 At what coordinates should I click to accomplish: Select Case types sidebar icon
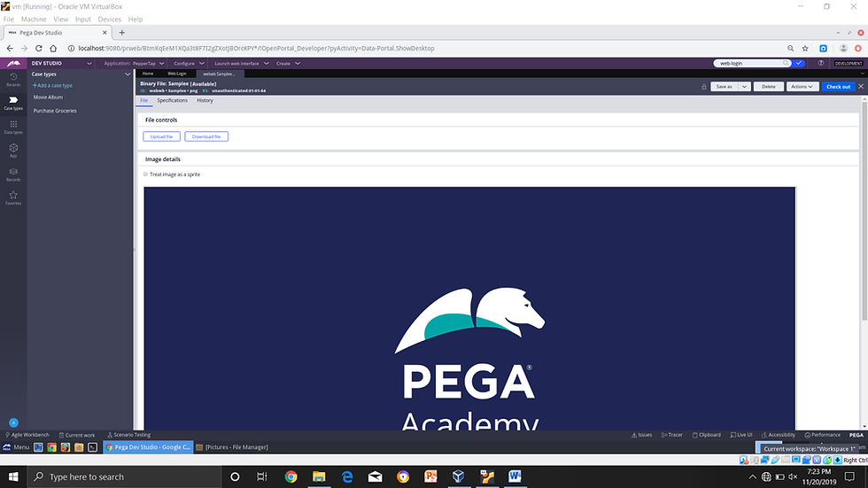(x=13, y=103)
